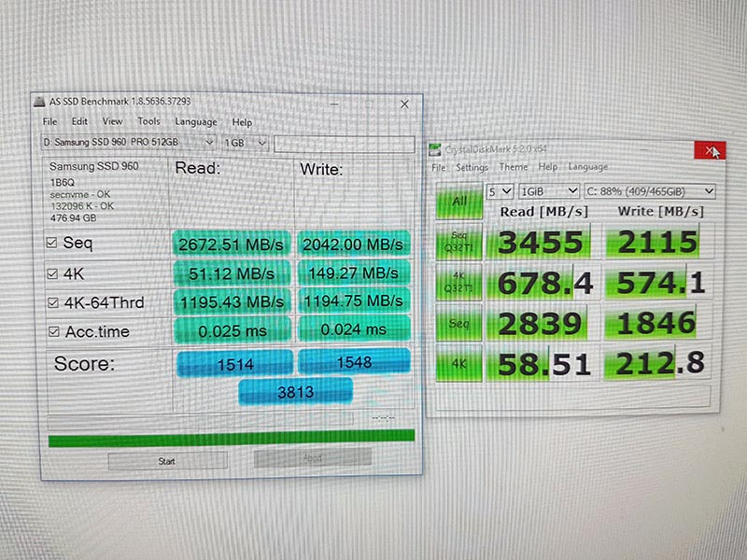Viewport: 747px width, 560px height.
Task: Expand the test count dropdown showing 5
Action: [x=500, y=191]
